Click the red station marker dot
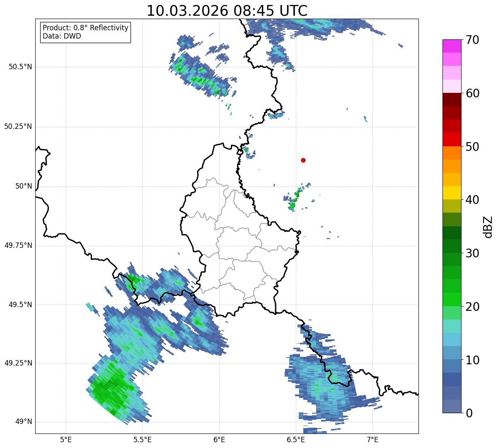The image size is (498, 448). pos(303,160)
